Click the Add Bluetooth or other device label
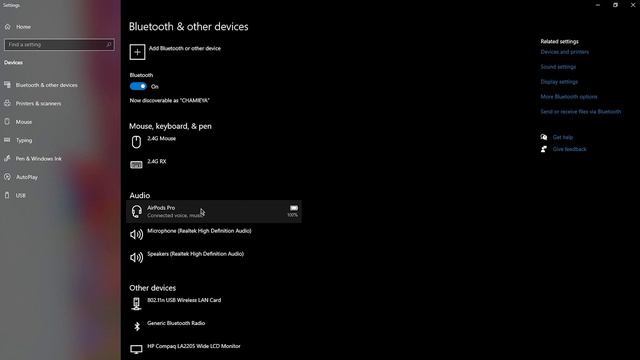The width and height of the screenshot is (640, 360). (x=184, y=48)
